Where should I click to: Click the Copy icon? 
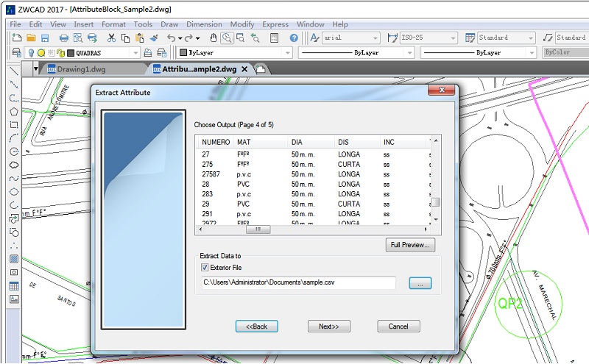pyautogui.click(x=125, y=38)
